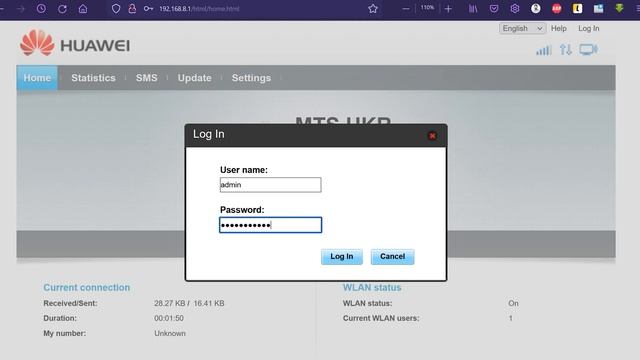Open browser history clock icon
640x360 pixels.
(x=41, y=9)
